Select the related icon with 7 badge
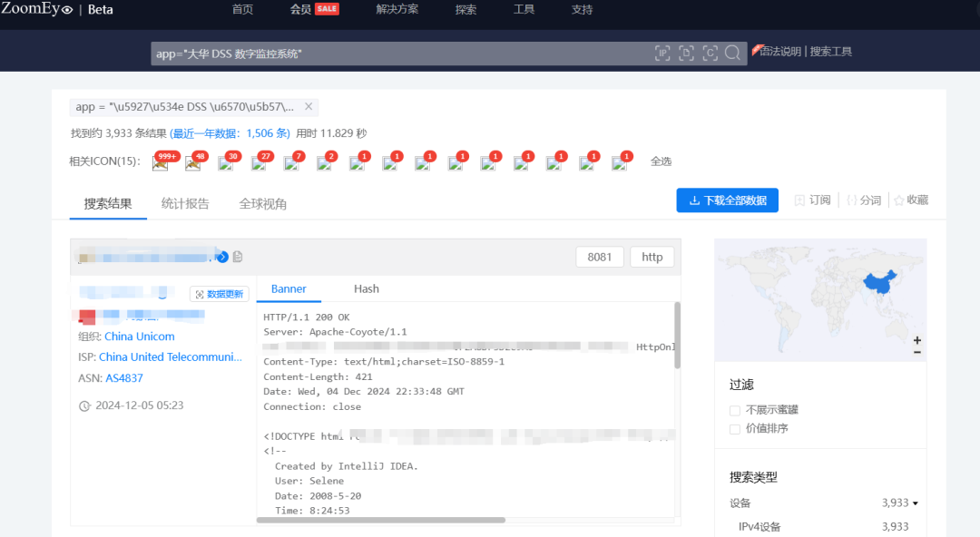 291,164
